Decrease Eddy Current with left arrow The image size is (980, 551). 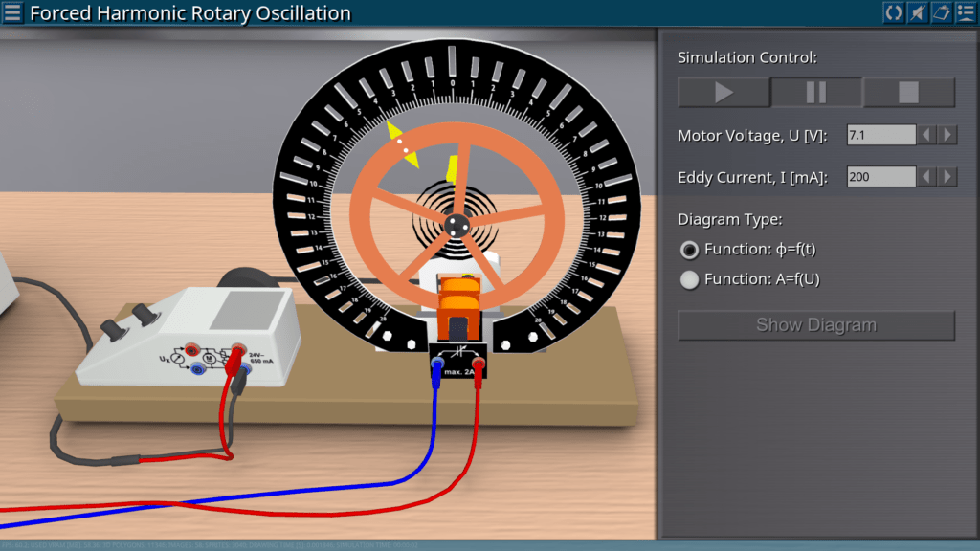[926, 177]
